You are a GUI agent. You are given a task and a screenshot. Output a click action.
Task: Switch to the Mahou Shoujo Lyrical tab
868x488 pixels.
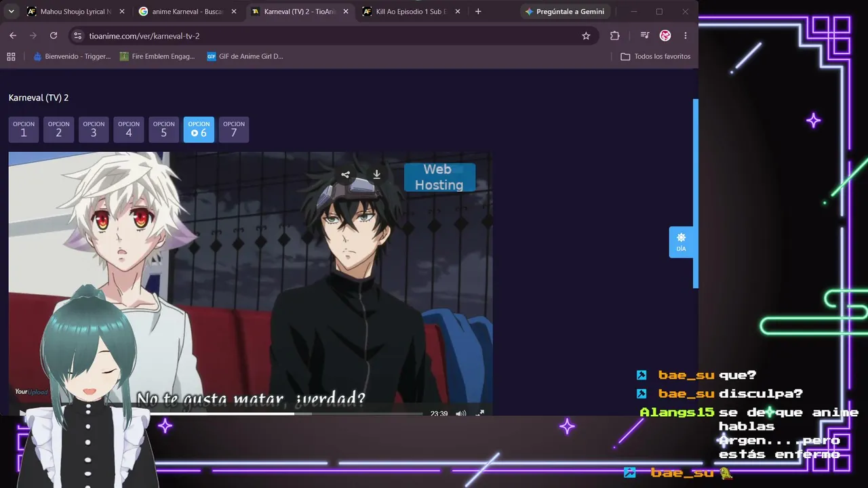coord(75,12)
